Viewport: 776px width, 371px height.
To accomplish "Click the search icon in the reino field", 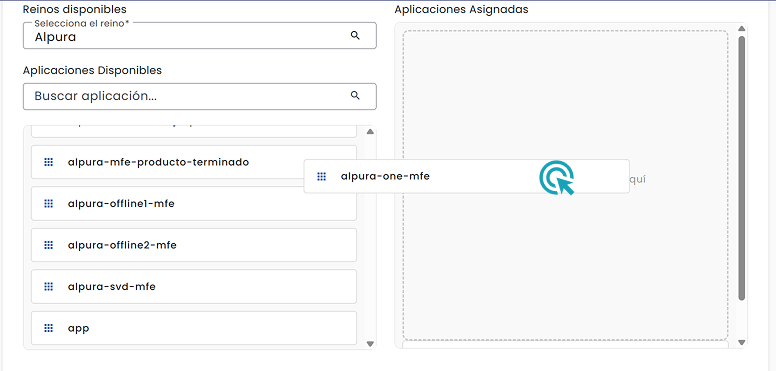I will point(355,36).
